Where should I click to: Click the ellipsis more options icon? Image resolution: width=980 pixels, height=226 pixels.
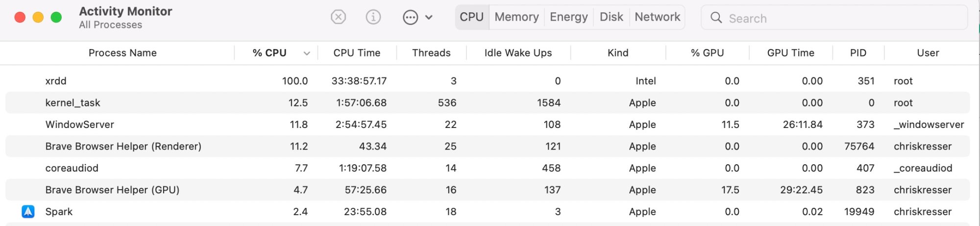pyautogui.click(x=410, y=18)
